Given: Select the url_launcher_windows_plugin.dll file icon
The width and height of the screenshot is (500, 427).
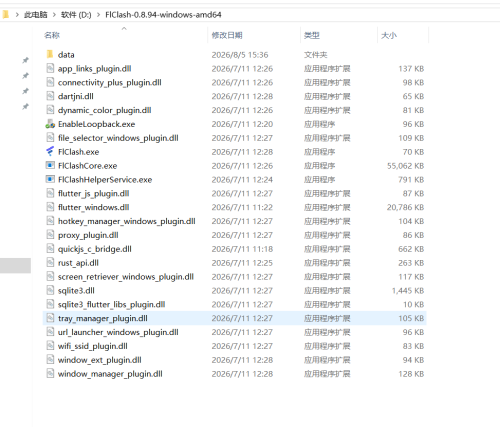Looking at the screenshot, I should (50, 332).
